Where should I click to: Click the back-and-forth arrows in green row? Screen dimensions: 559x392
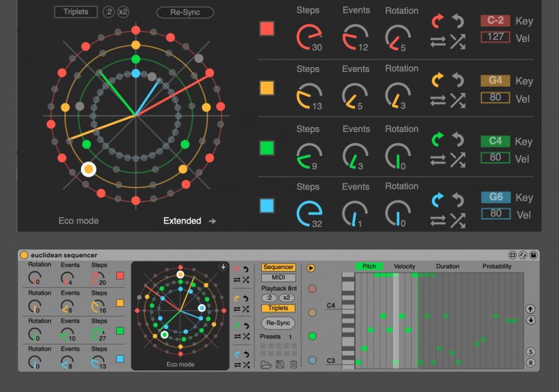coord(438,159)
